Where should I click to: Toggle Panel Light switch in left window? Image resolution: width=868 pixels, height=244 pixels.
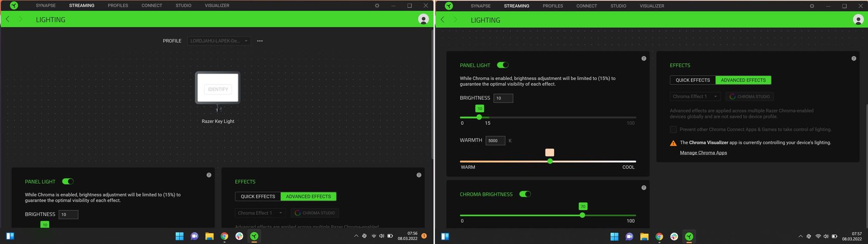tap(68, 181)
